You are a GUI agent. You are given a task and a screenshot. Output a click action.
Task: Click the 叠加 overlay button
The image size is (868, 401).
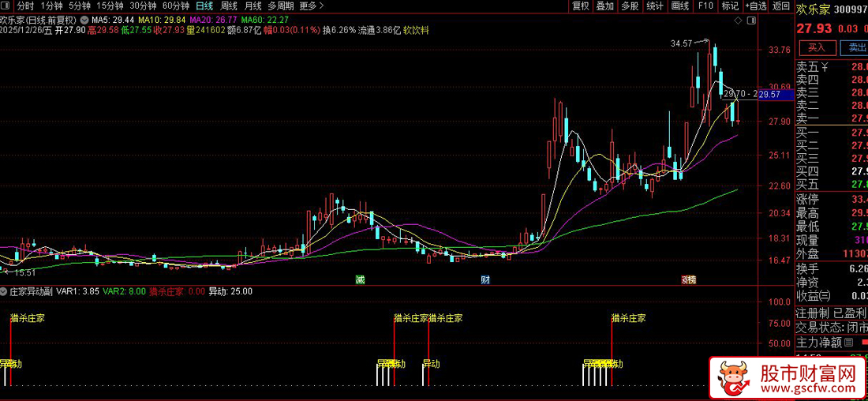tap(604, 6)
